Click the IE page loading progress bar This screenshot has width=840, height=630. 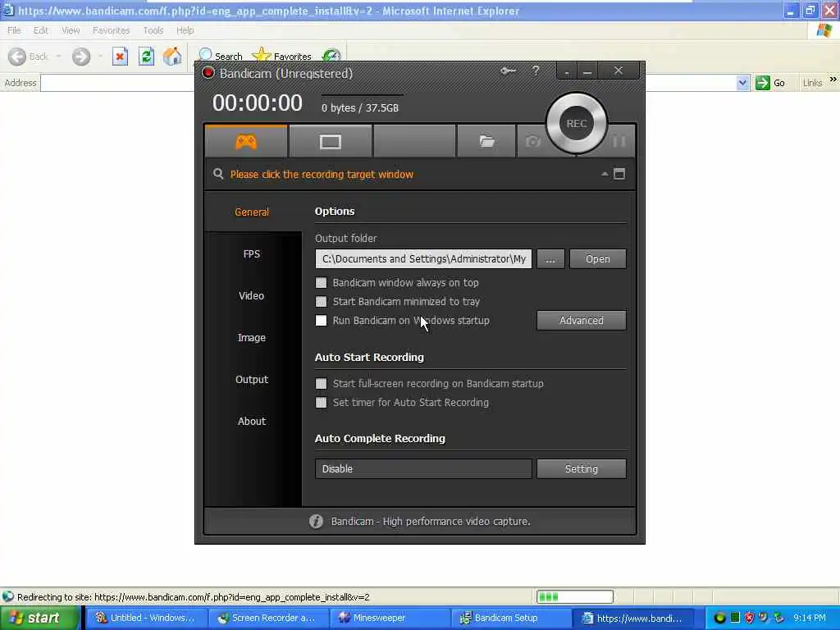575,597
